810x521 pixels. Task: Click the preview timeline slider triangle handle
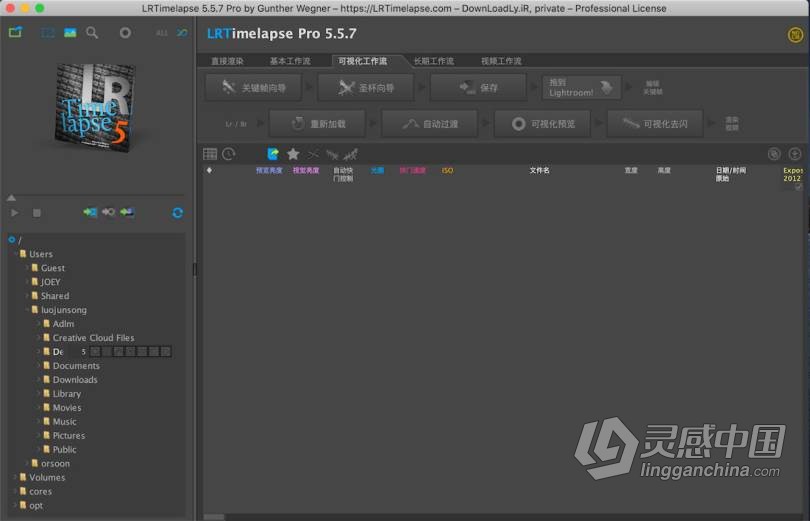[11, 198]
